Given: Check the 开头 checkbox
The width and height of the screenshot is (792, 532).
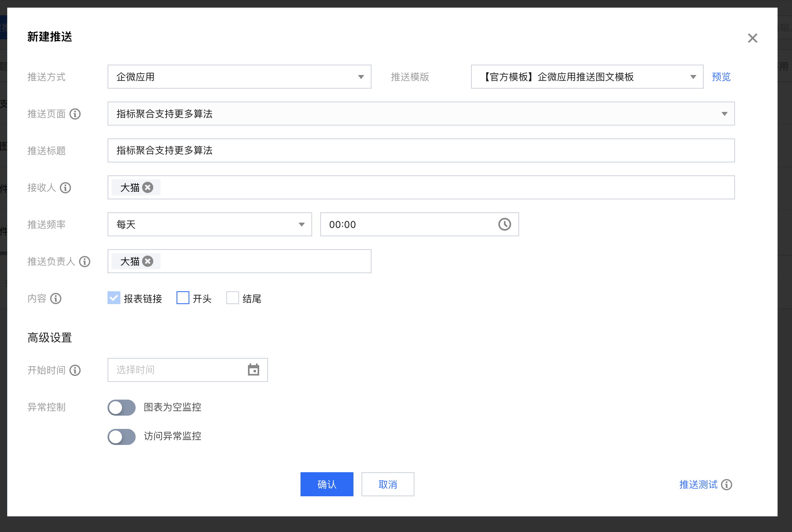Looking at the screenshot, I should (183, 298).
